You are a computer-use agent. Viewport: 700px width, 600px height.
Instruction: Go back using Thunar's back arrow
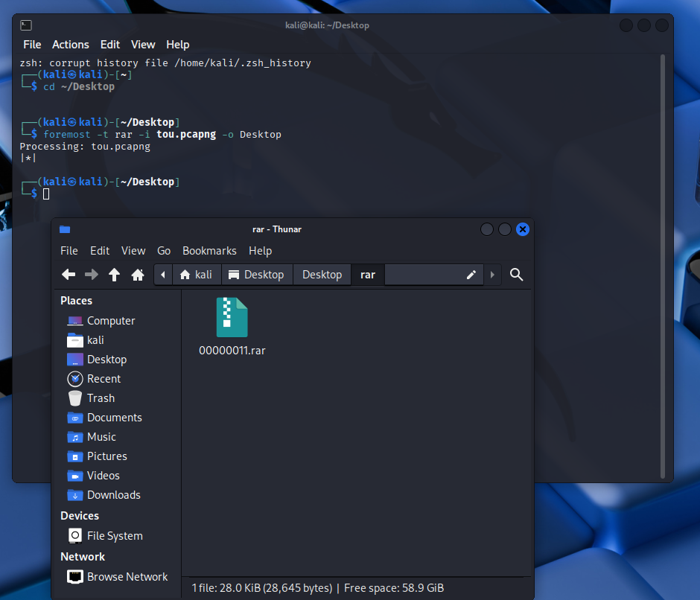(69, 275)
